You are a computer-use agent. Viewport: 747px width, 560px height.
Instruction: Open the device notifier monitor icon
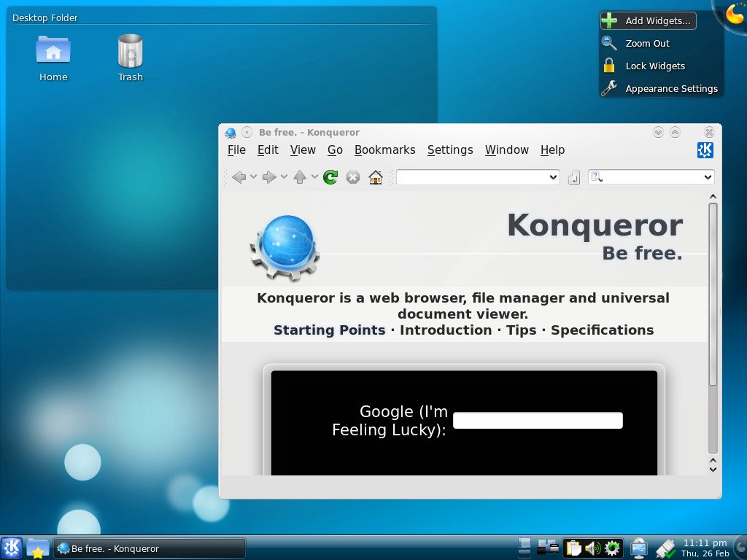click(x=639, y=548)
